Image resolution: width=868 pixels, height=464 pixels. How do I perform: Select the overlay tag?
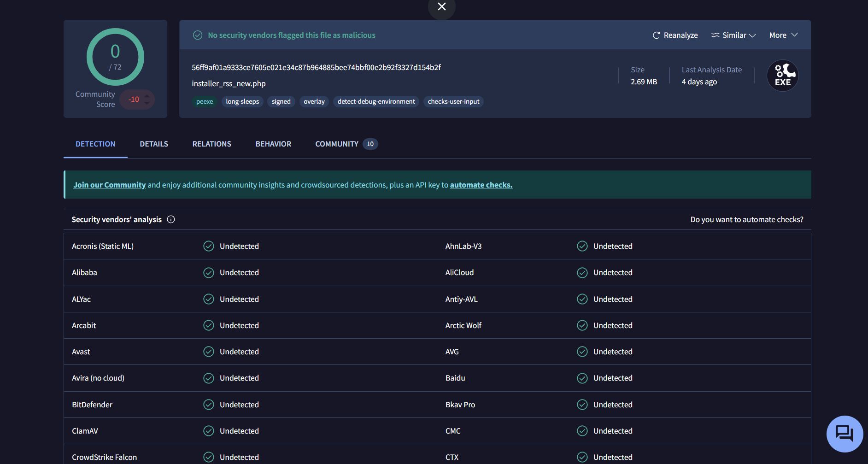(x=314, y=101)
